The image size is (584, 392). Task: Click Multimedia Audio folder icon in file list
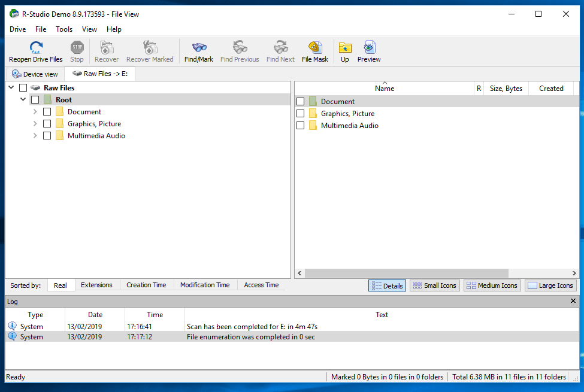coord(313,126)
